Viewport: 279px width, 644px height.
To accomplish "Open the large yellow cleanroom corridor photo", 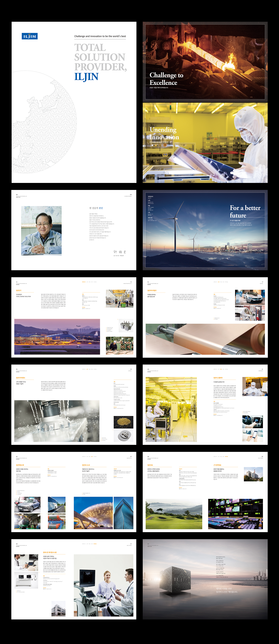I will (x=171, y=409).
